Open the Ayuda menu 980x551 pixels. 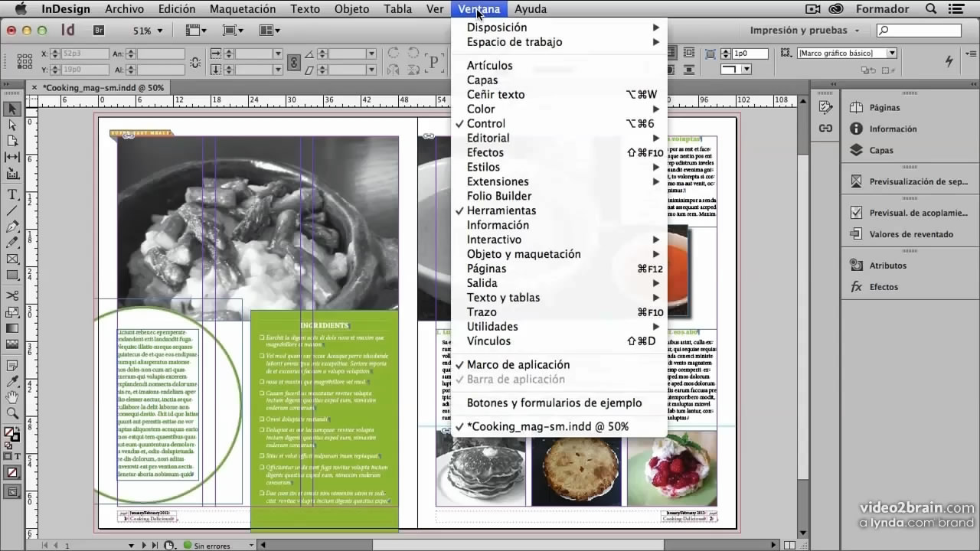click(x=531, y=9)
